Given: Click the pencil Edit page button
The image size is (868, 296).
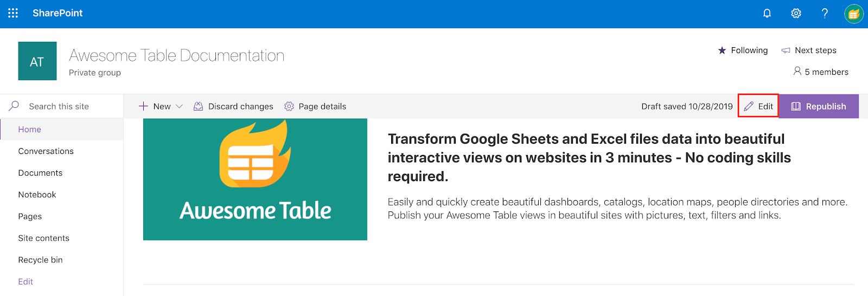Looking at the screenshot, I should (x=758, y=106).
